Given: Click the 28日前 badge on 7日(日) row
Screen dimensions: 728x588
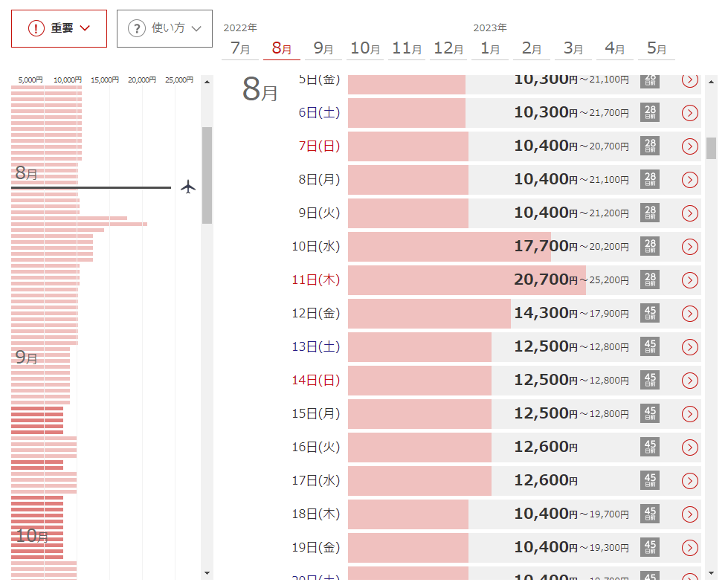Looking at the screenshot, I should click(650, 146).
